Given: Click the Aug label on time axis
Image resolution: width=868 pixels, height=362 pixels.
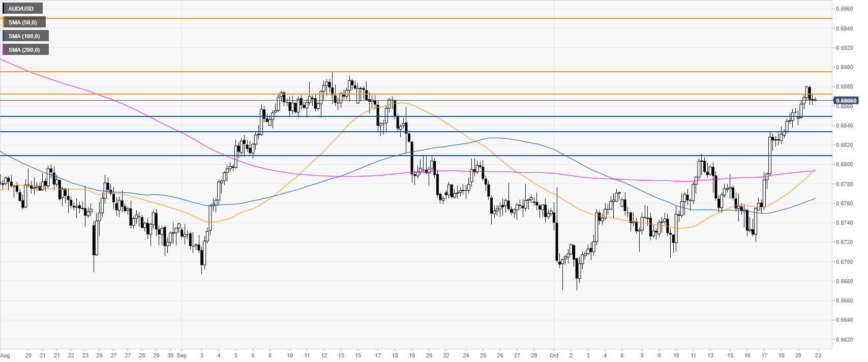Looking at the screenshot, I should [5, 355].
